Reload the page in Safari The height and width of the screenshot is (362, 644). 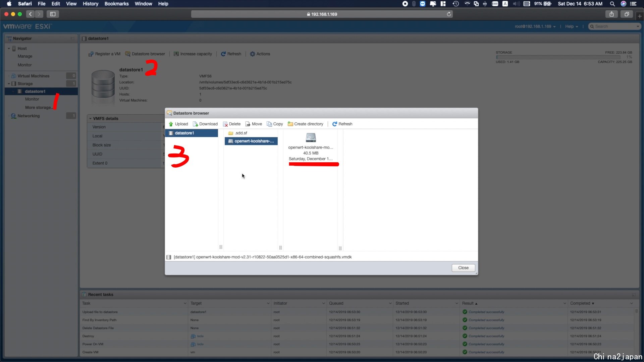point(449,14)
